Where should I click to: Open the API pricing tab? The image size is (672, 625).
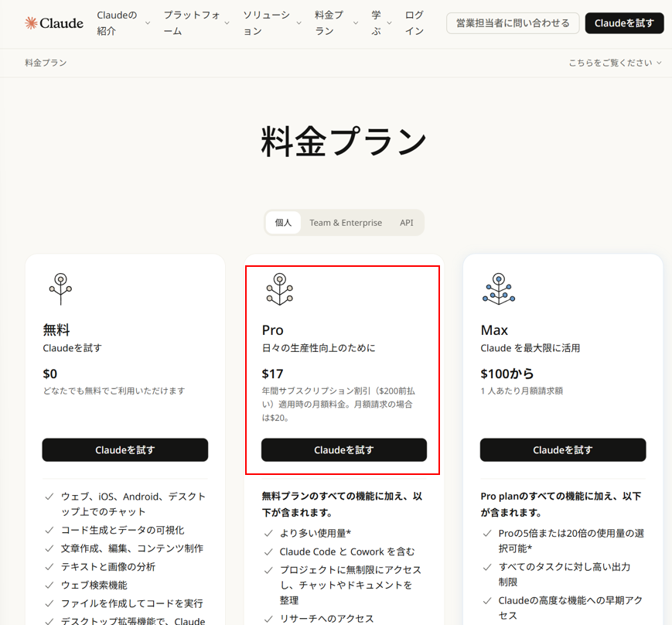[406, 222]
